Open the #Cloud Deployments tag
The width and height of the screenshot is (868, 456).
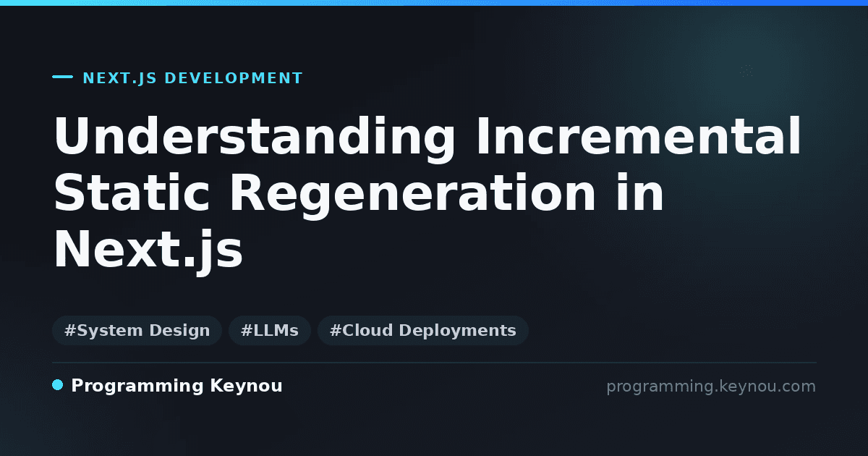[423, 331]
